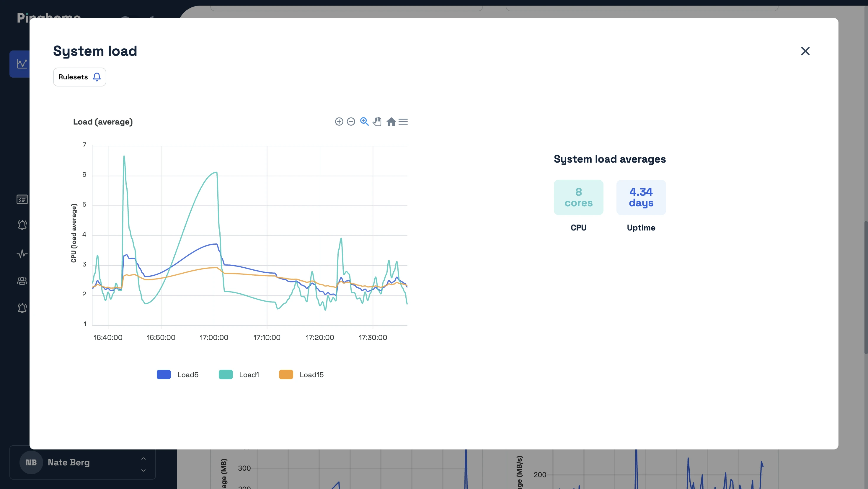Toggle the Load5 series in the legend

(178, 374)
